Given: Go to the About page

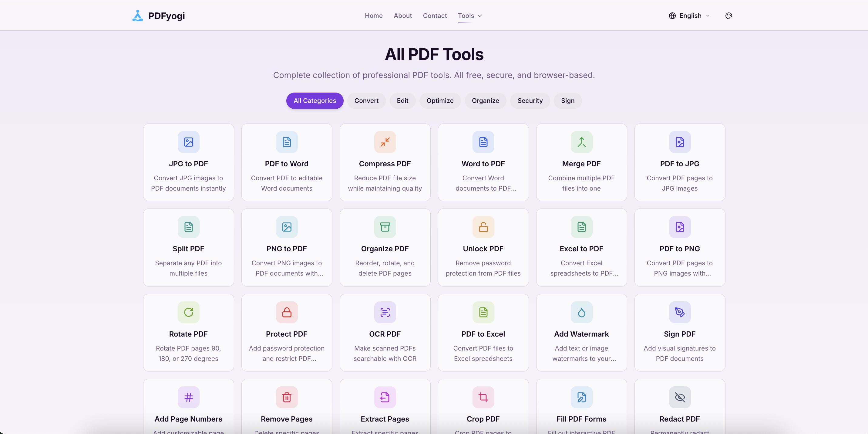Looking at the screenshot, I should (403, 15).
